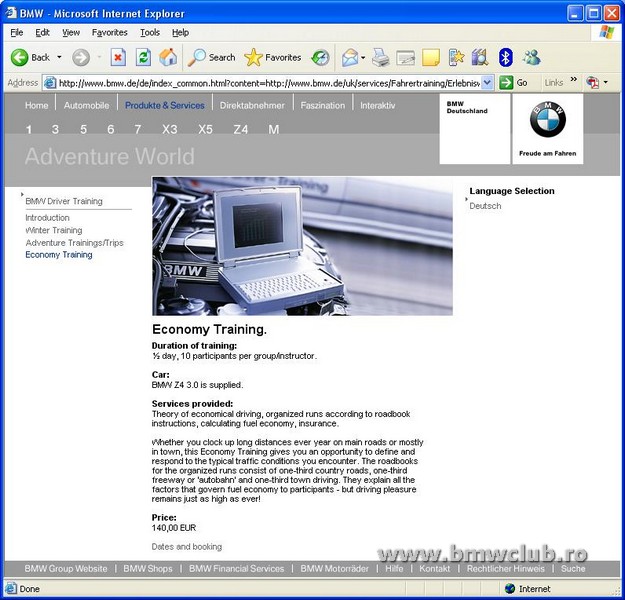Click the Dates and booking link
Screen dimensions: 625x600
pyautogui.click(x=187, y=547)
